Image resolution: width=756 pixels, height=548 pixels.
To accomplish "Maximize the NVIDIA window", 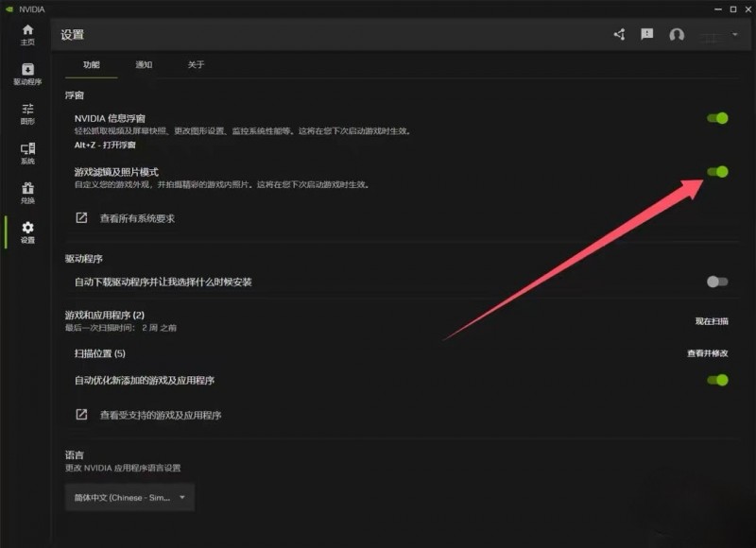I will click(733, 9).
